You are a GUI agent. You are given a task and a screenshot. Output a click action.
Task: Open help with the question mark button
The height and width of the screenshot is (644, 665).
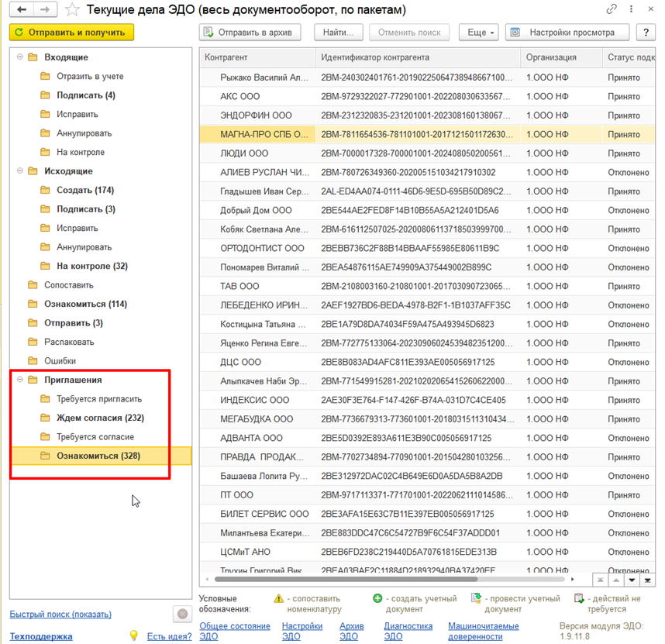[646, 33]
